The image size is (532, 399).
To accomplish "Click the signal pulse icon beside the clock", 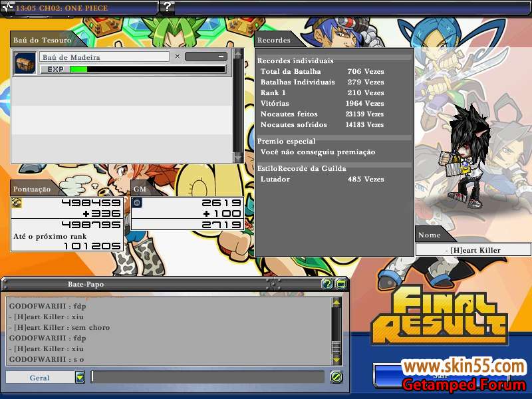I will [x=7, y=7].
